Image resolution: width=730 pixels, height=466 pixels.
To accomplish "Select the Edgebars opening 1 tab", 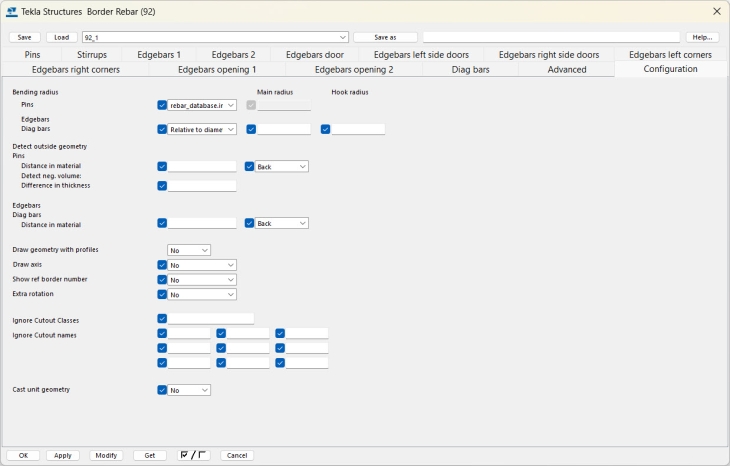I will 217,70.
